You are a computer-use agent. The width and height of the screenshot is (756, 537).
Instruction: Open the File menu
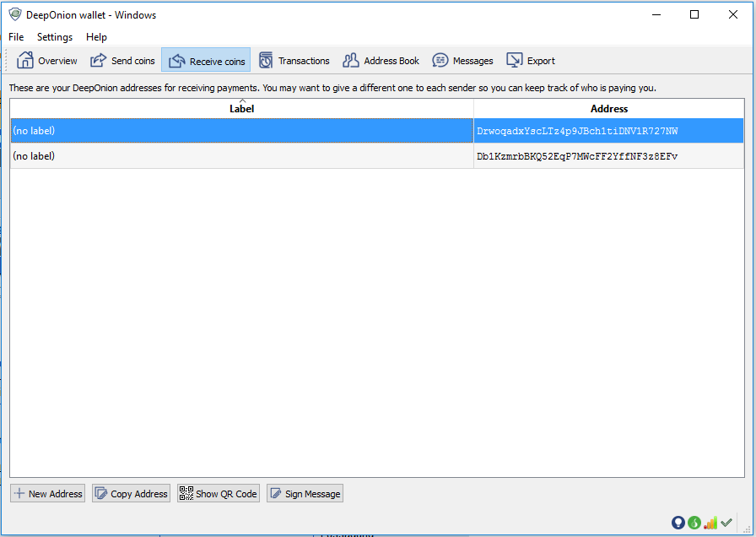pos(16,37)
